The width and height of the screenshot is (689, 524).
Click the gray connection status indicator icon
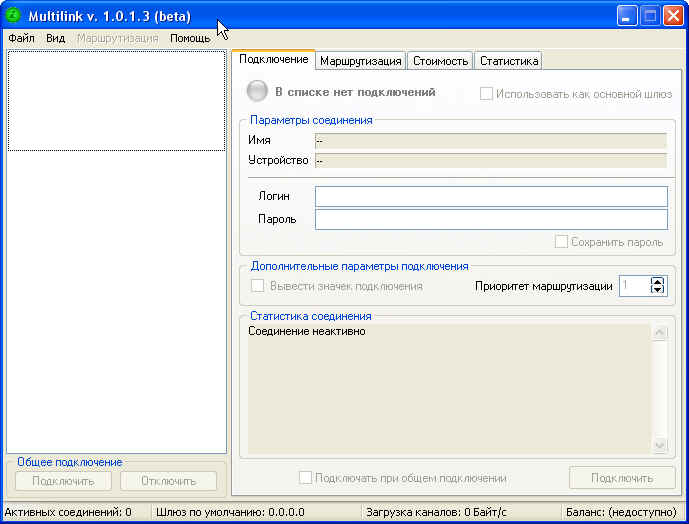(x=258, y=92)
